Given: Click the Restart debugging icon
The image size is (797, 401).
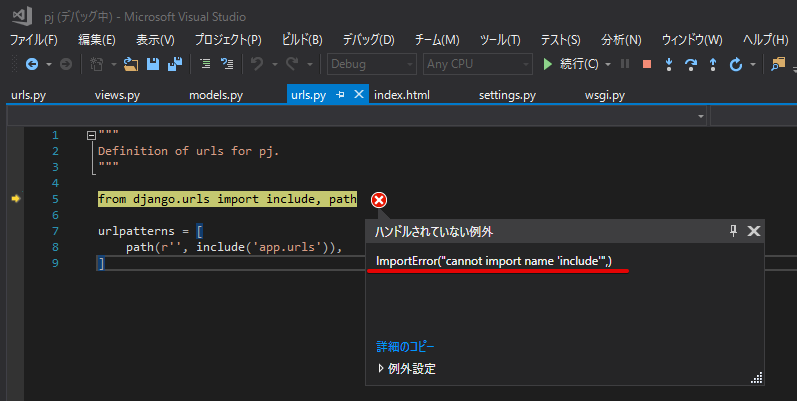Looking at the screenshot, I should tap(735, 64).
